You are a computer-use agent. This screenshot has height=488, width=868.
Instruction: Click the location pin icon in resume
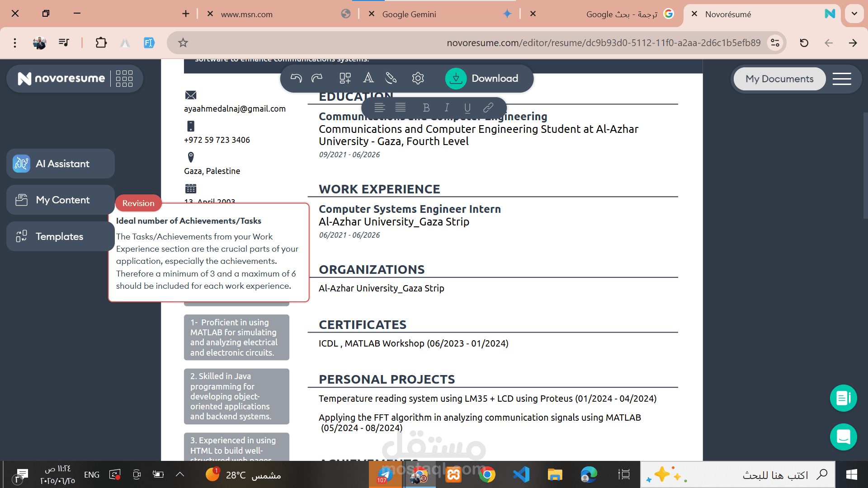(x=191, y=157)
